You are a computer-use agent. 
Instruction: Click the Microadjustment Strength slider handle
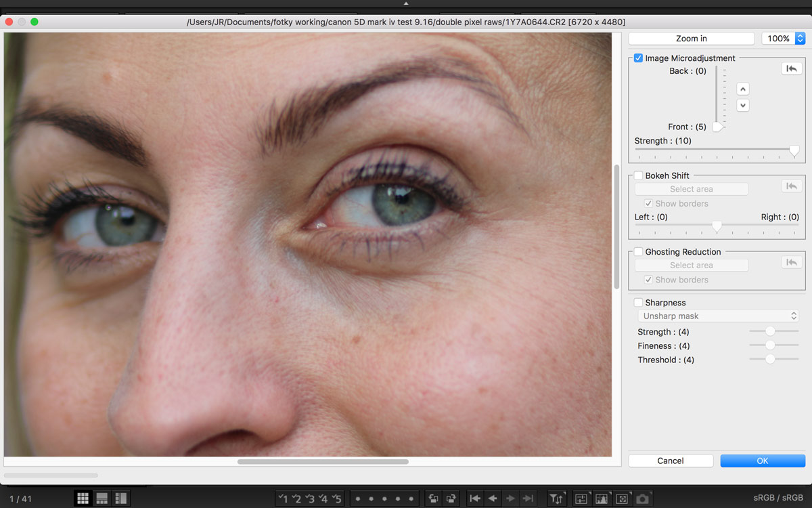coord(794,151)
